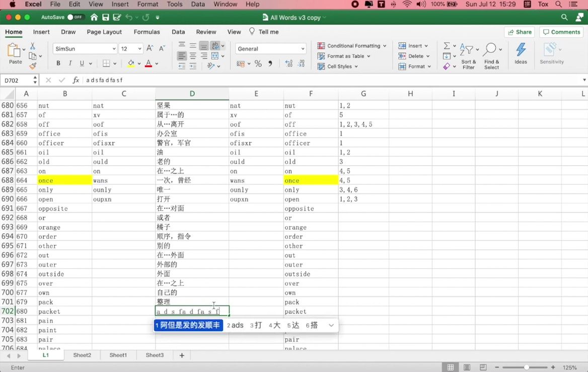Click the Save icon in title bar
Viewport: 588px width, 372px height.
105,17
